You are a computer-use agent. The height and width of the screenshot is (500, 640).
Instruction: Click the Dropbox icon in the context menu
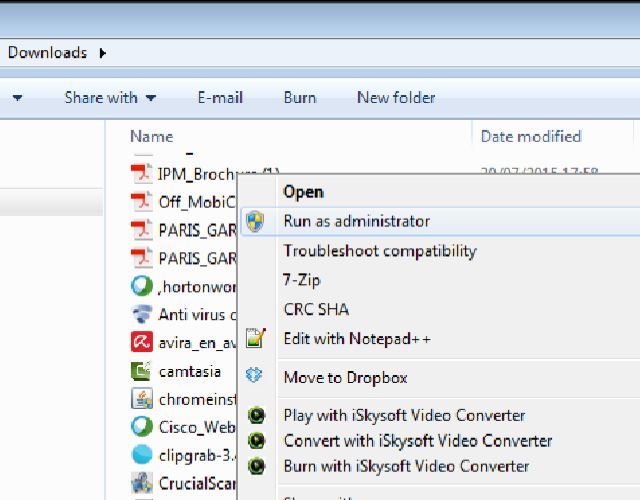click(254, 375)
